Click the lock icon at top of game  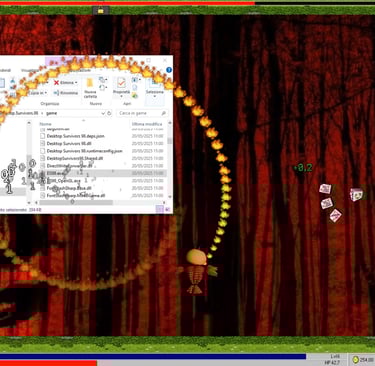(x=101, y=11)
